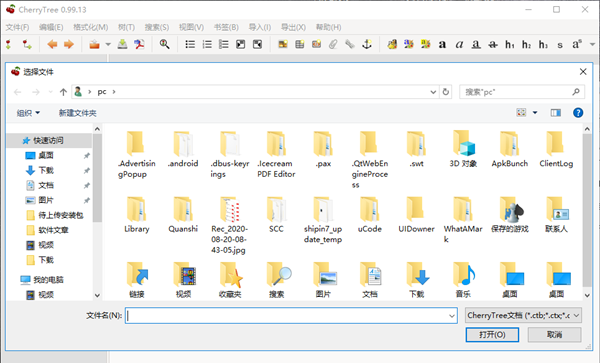Toggle the preview pane button
This screenshot has height=363, width=600.
pos(556,112)
